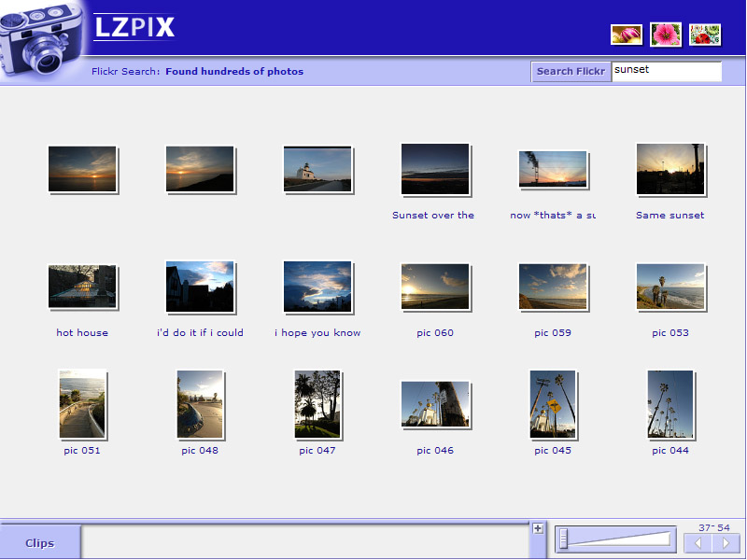This screenshot has height=560, width=747.
Task: Click the 'pic 048' caption
Action: tap(200, 451)
